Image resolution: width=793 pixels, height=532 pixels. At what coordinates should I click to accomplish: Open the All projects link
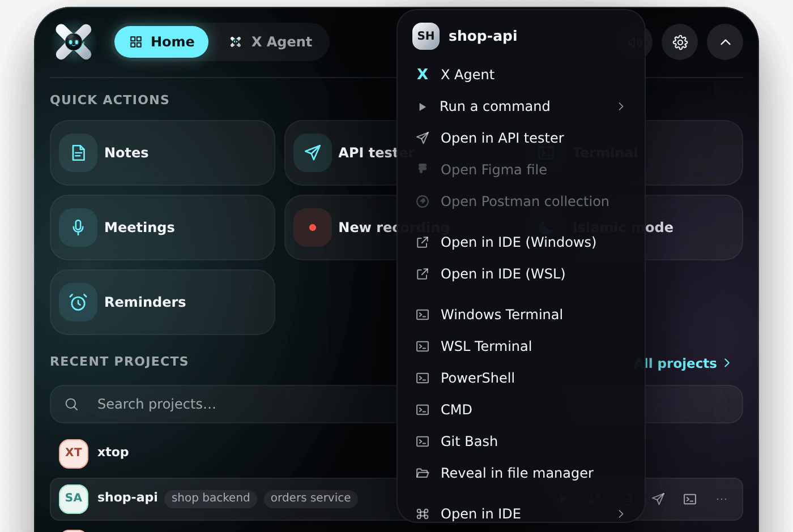[x=683, y=363]
